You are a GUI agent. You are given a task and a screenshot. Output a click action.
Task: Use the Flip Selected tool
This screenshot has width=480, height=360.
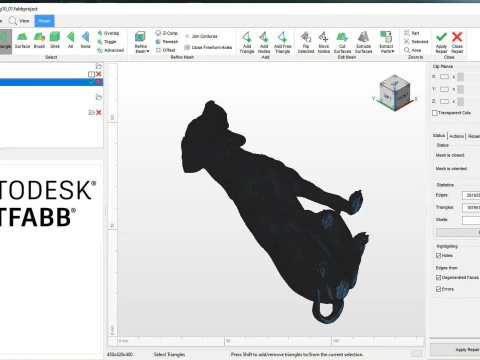(x=306, y=42)
